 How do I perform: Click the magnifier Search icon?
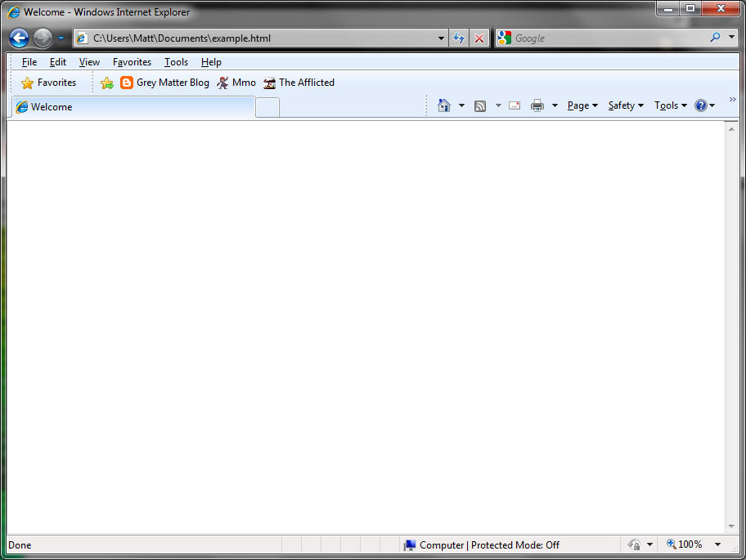[715, 37]
